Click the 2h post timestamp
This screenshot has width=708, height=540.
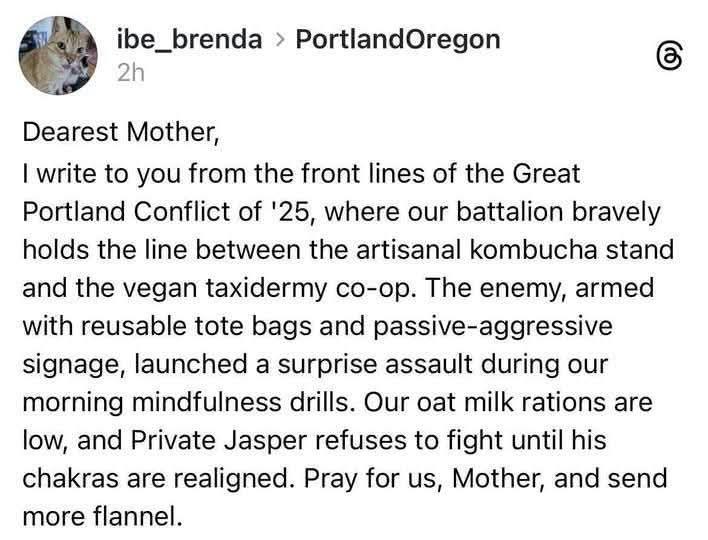coord(130,72)
